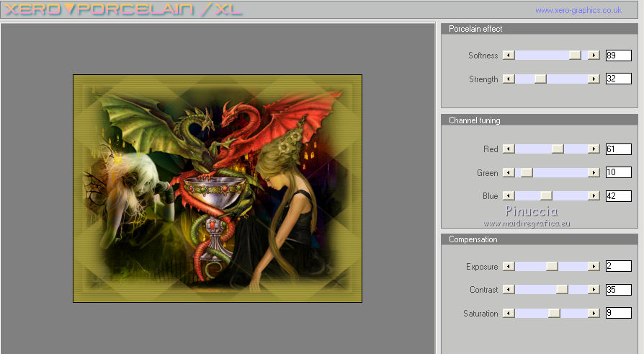The image size is (644, 354).
Task: Click the Red channel slider thumb
Action: [x=558, y=149]
